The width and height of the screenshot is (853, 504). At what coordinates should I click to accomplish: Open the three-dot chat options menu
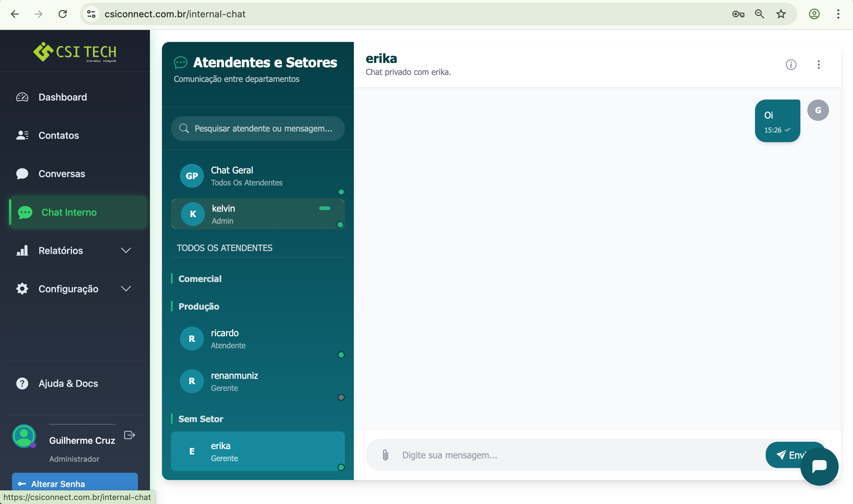(818, 65)
